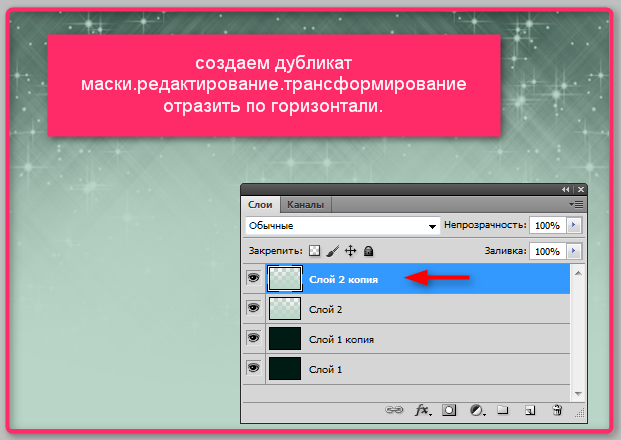
Task: Click the lock all padlock icon
Action: click(x=368, y=251)
